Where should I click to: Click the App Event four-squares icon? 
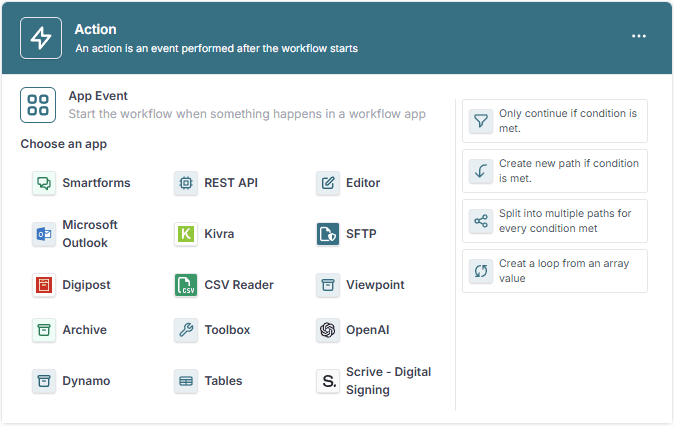[x=38, y=105]
